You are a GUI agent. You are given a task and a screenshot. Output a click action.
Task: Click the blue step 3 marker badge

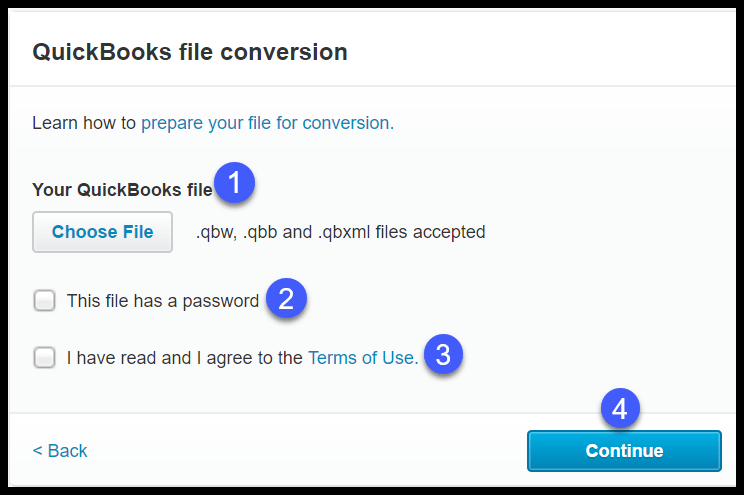[443, 354]
